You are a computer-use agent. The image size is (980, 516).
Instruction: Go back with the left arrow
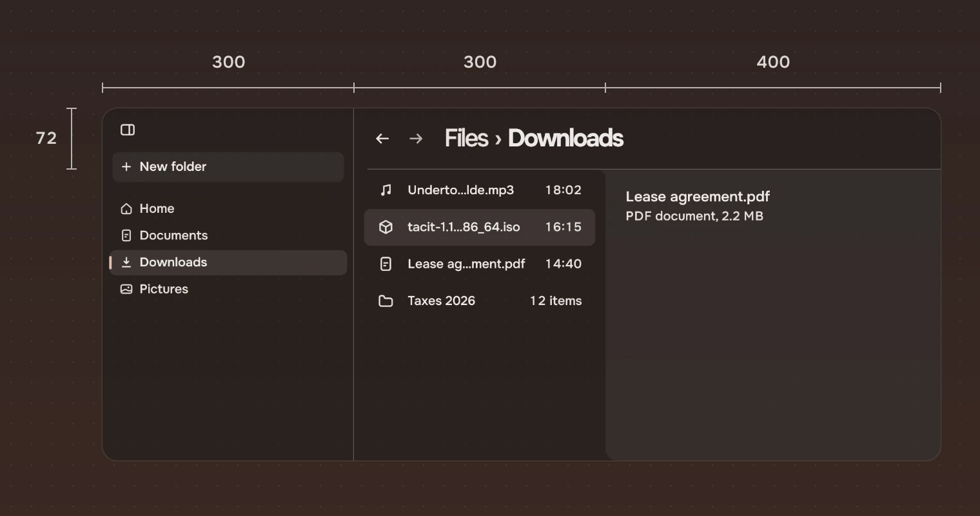[x=382, y=139]
